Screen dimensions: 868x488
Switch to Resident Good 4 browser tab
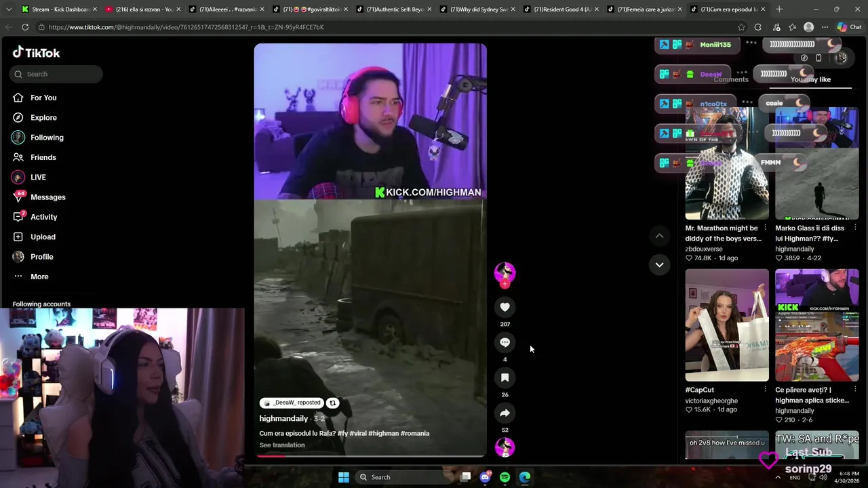point(561,9)
